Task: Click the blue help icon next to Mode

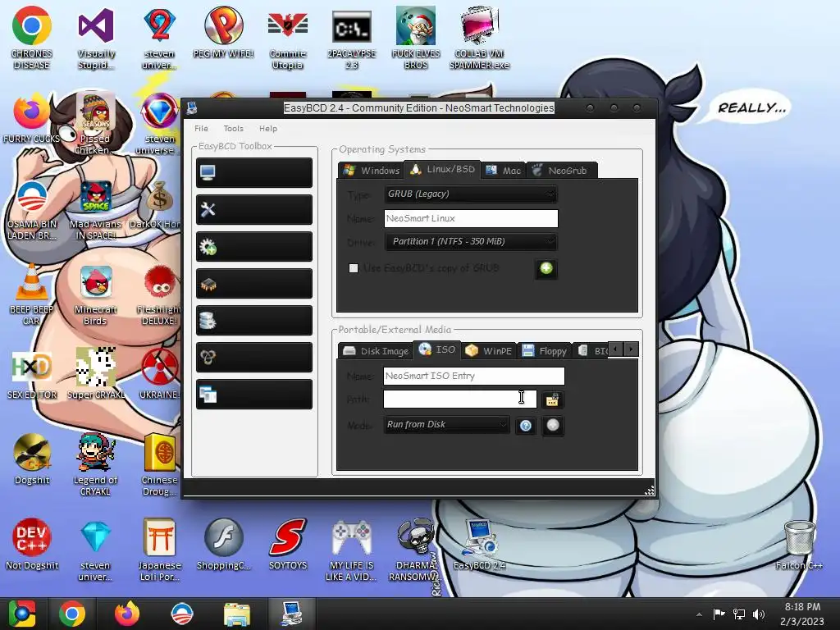Action: (x=526, y=426)
